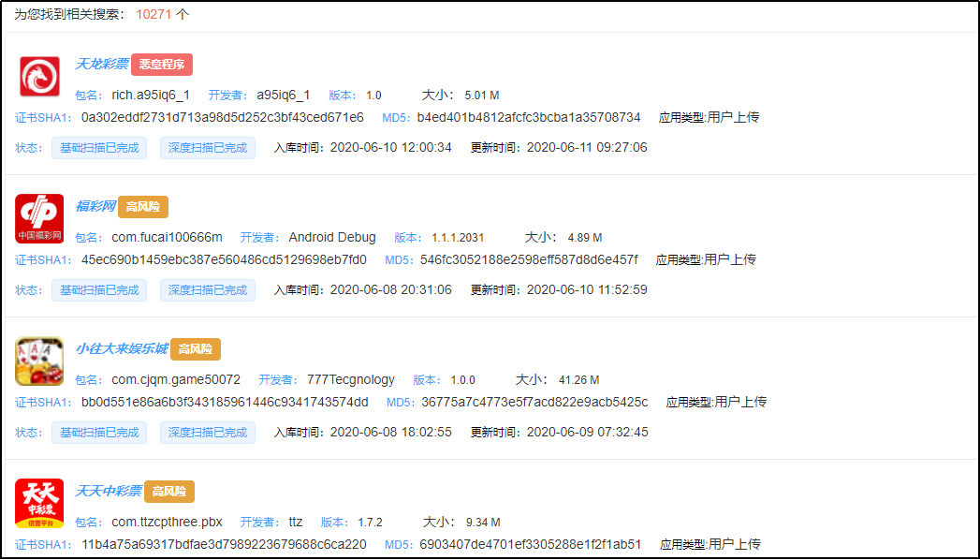Click 基础扫描已完成 status for 小往大来娱乐城
980x560 pixels.
(x=99, y=433)
